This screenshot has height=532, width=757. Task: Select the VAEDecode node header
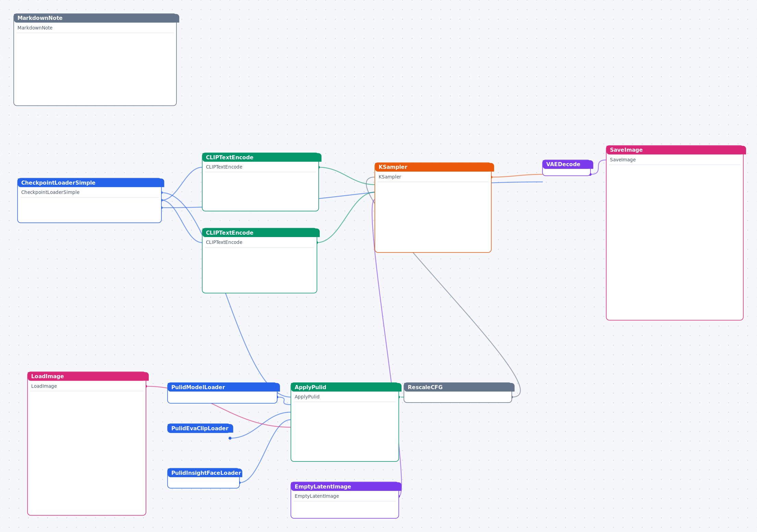[x=568, y=164]
